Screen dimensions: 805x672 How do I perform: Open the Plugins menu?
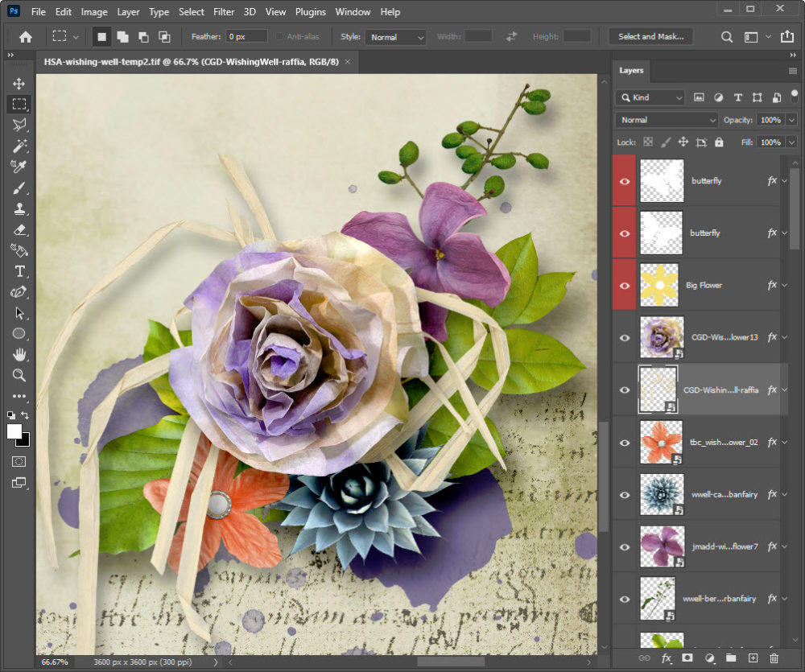pyautogui.click(x=310, y=12)
